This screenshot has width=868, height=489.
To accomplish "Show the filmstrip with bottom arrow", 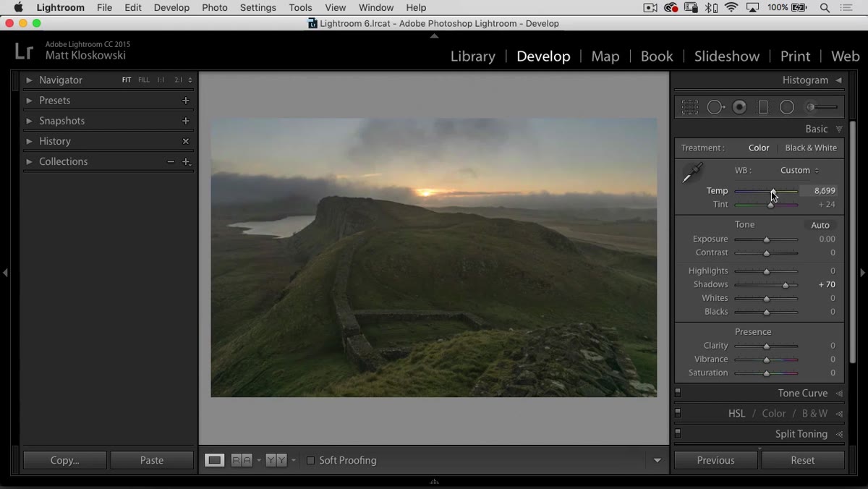I will tap(434, 482).
